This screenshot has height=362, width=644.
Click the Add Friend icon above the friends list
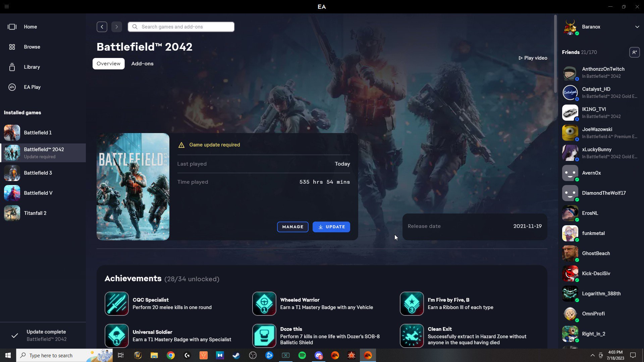click(x=635, y=52)
